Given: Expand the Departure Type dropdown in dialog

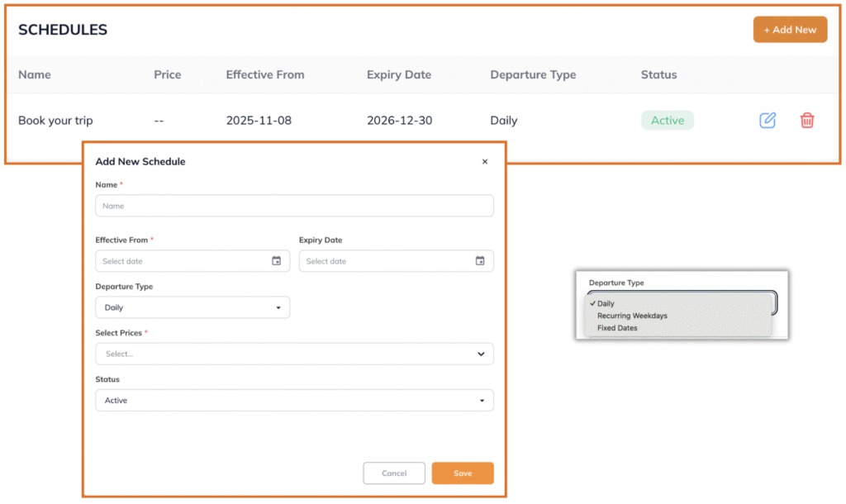Looking at the screenshot, I should tap(192, 307).
